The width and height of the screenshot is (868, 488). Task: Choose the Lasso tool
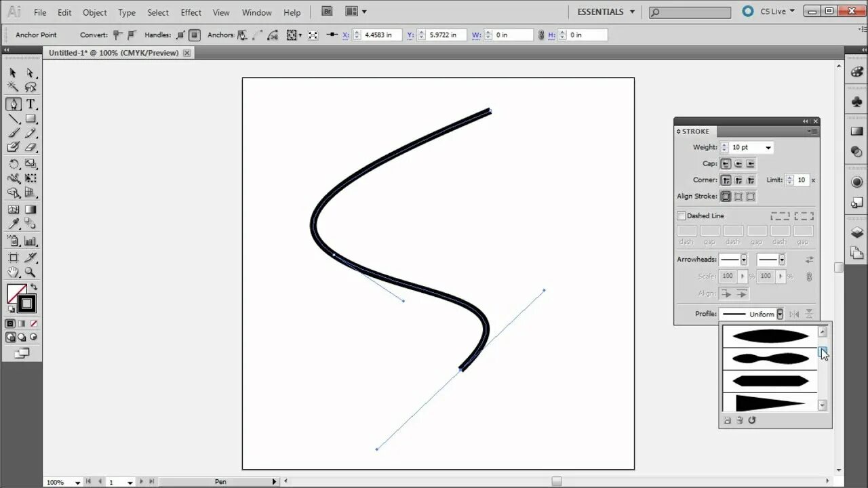(x=31, y=87)
